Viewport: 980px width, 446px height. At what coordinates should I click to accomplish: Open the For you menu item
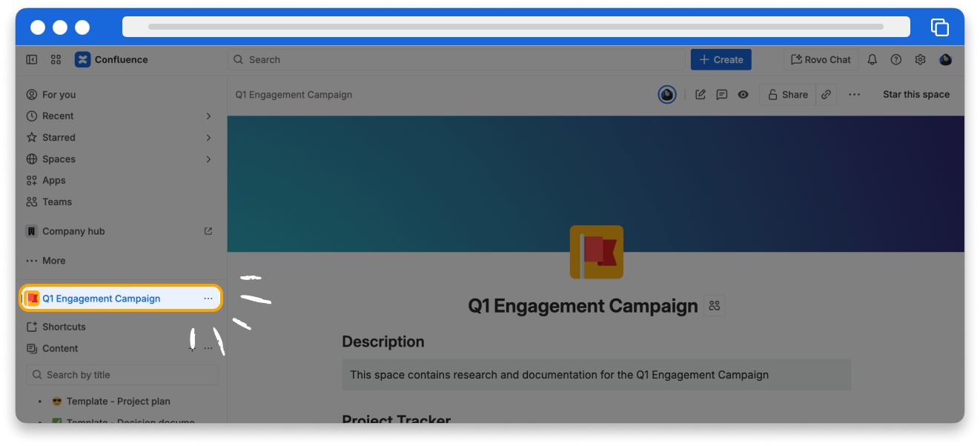coord(59,95)
